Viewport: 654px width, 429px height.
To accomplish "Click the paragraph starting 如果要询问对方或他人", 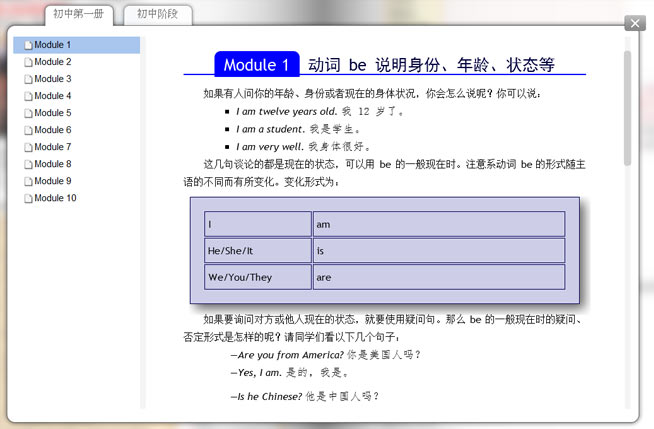I will coord(385,328).
